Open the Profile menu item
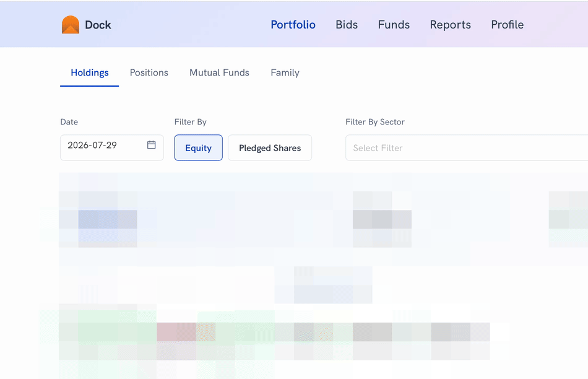The image size is (588, 379). click(x=508, y=25)
